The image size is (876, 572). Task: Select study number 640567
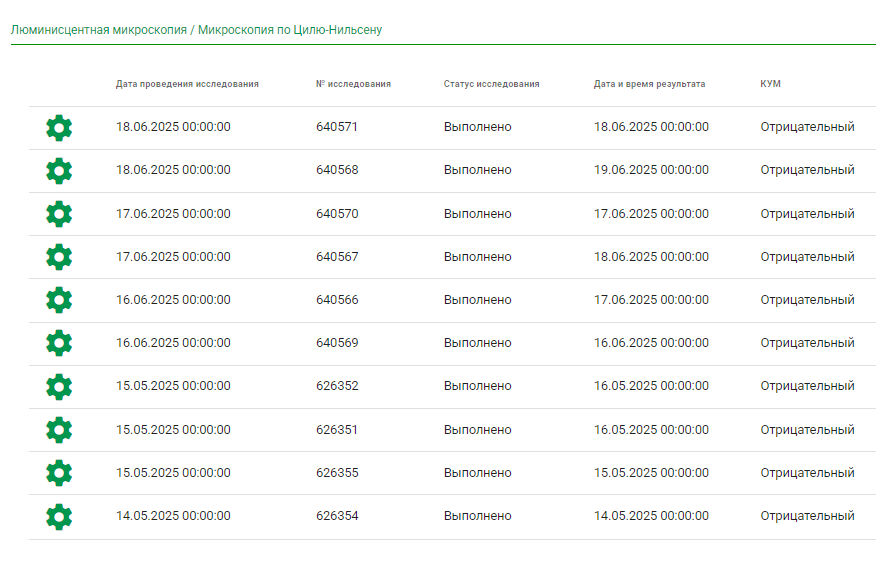coord(337,257)
